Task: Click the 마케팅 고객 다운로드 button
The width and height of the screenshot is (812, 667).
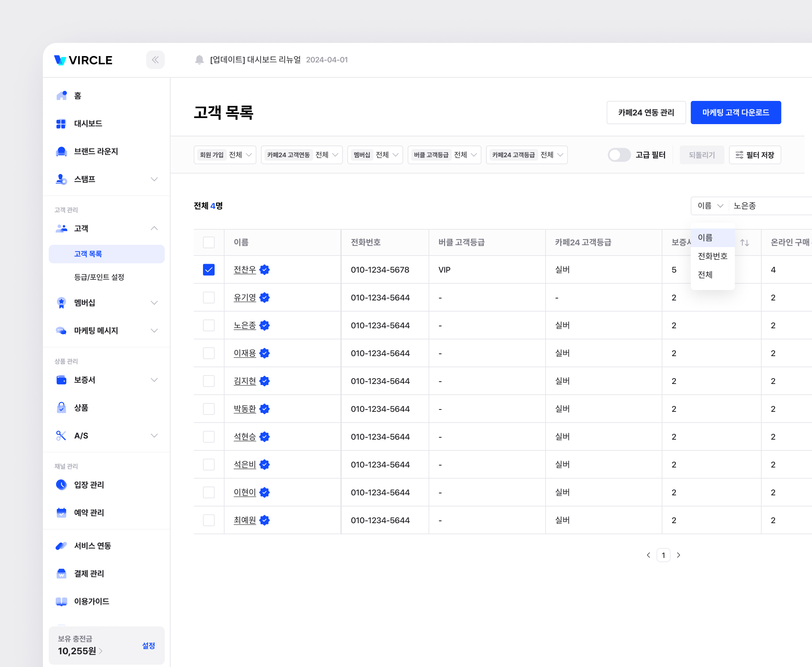Action: pos(735,113)
